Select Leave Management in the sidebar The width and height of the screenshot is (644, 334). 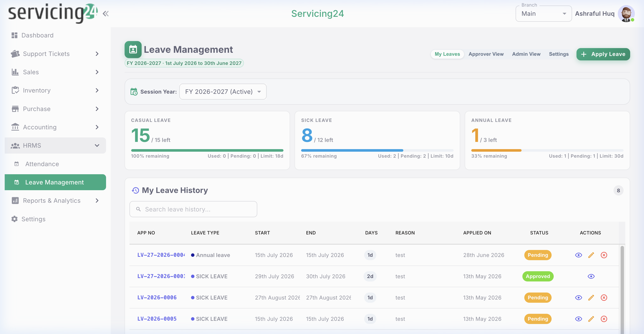pyautogui.click(x=55, y=182)
